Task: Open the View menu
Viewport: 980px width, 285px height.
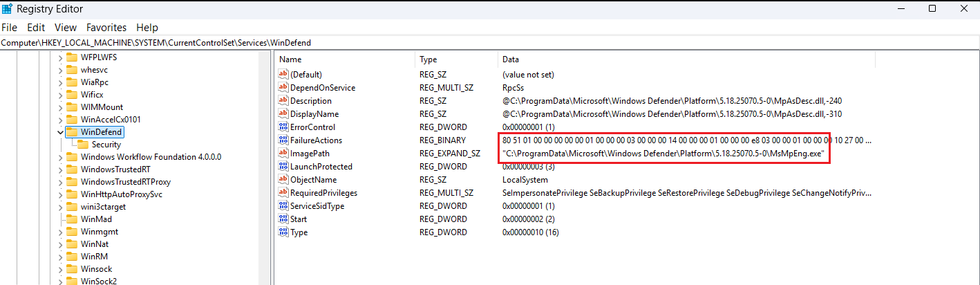Action: 66,28
